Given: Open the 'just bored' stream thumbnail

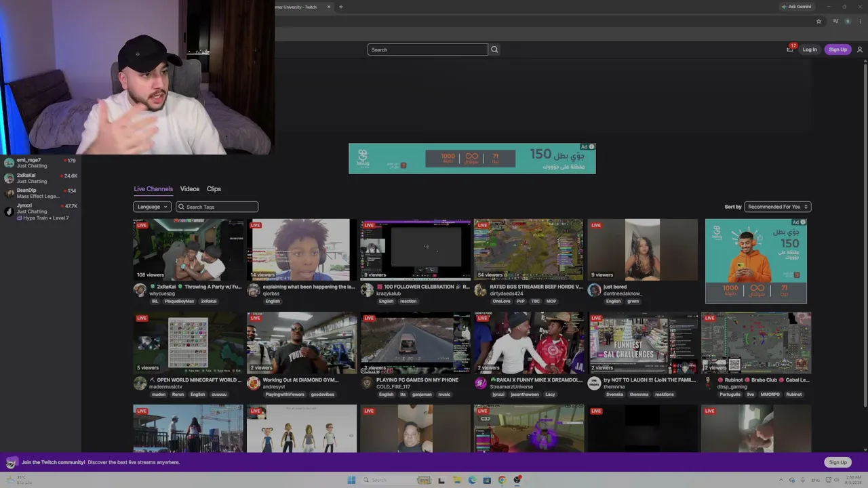Looking at the screenshot, I should (x=643, y=249).
